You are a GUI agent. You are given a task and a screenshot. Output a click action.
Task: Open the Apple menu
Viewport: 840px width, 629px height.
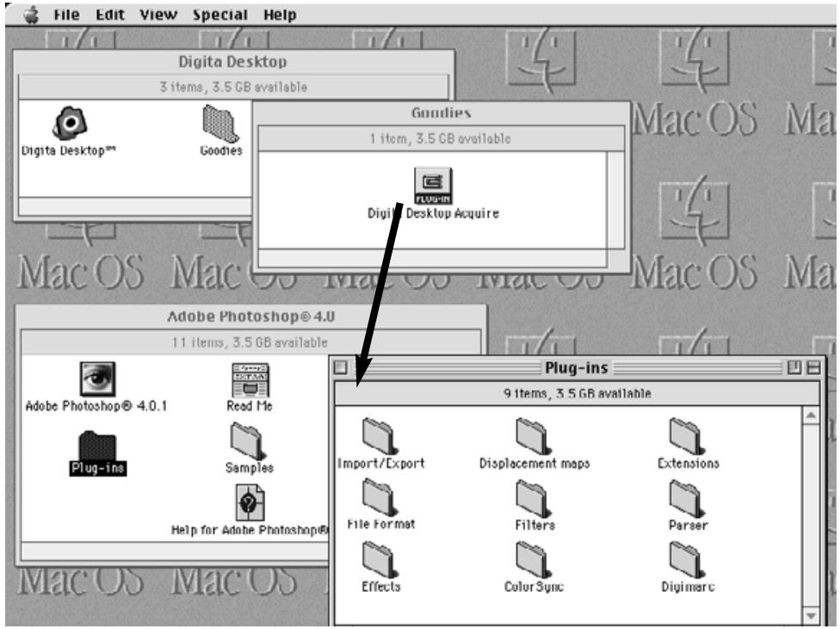click(32, 15)
